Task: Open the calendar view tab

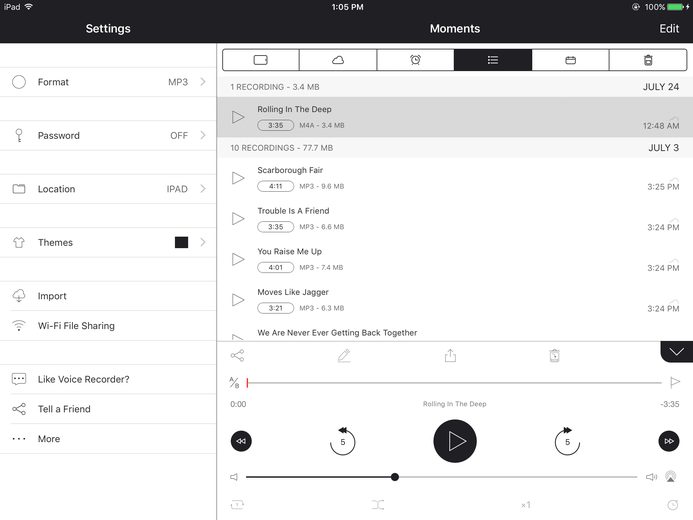Action: pyautogui.click(x=571, y=60)
